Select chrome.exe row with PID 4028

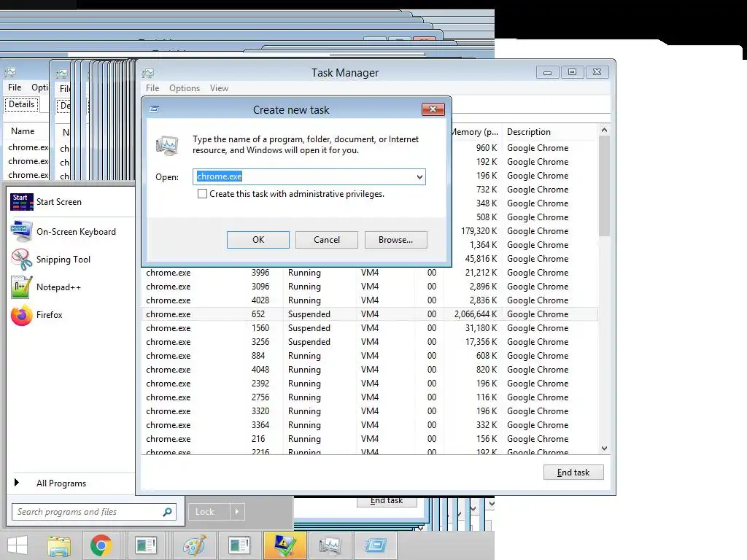tap(370, 300)
